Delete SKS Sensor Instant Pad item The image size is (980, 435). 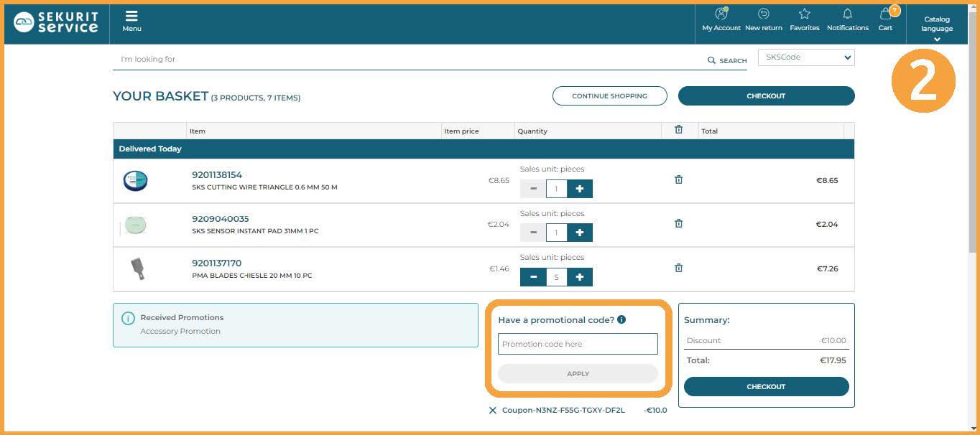[678, 223]
